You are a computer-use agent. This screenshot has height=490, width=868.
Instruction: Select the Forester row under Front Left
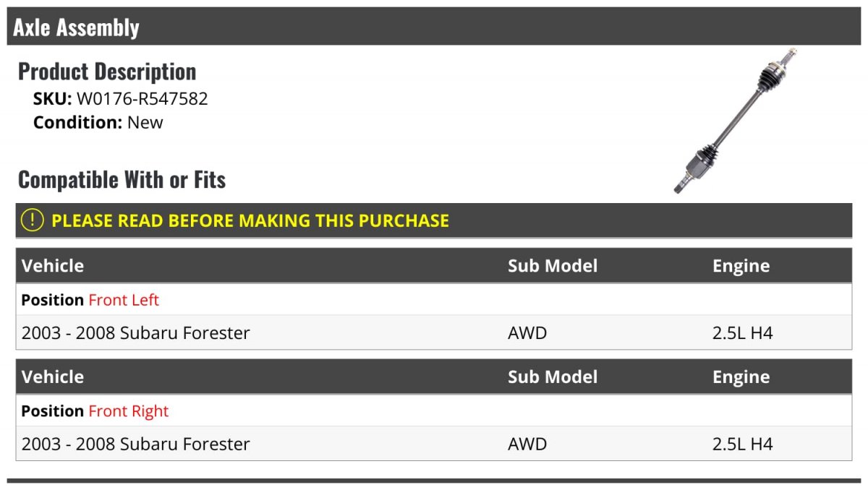434,332
